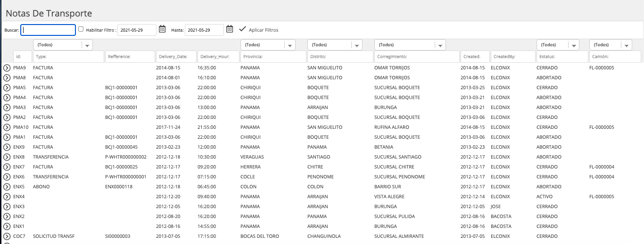Show details icon for COC7 row
The width and height of the screenshot is (644, 244).
(7, 236)
